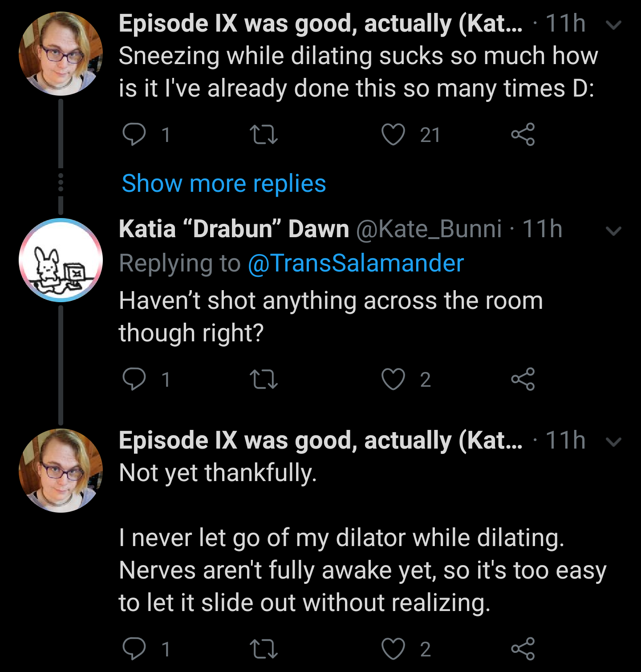Screen dimensions: 641x672
Task: Retweet the 'Not yet thankfully' tweet
Action: [x=264, y=648]
